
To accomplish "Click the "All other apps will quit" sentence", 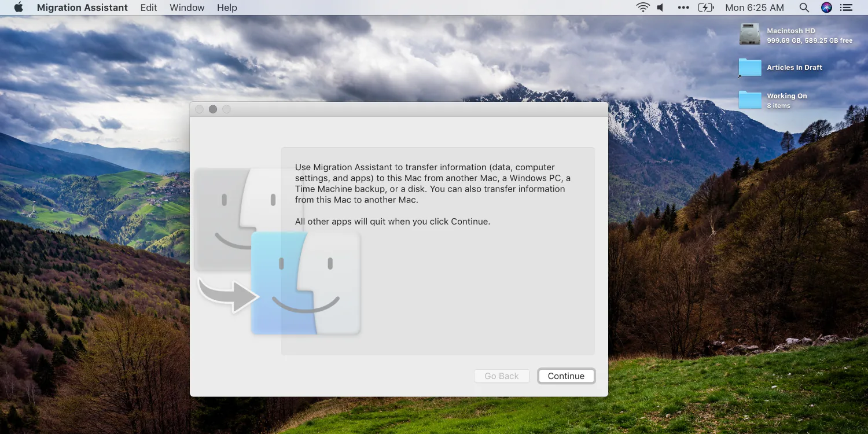I will click(392, 222).
